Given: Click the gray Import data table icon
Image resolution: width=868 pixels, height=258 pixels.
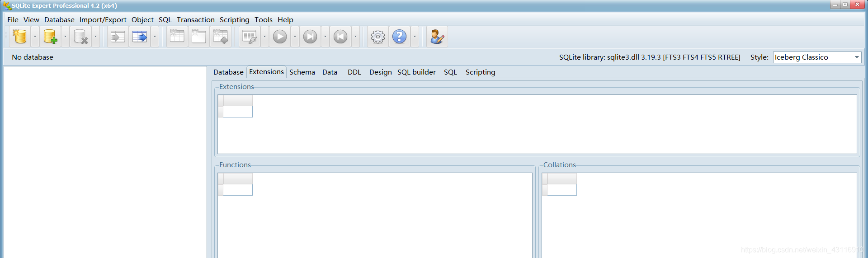Looking at the screenshot, I should pyautogui.click(x=118, y=37).
